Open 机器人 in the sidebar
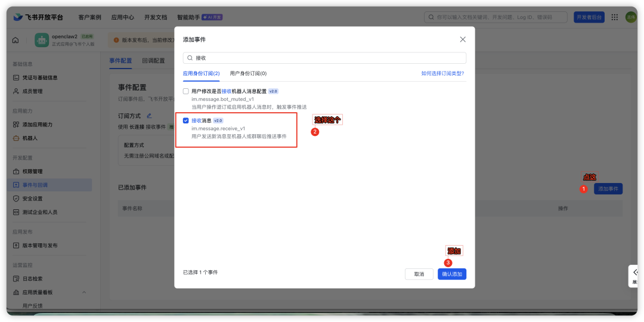Viewport: 644px width, 322px height. click(30, 138)
